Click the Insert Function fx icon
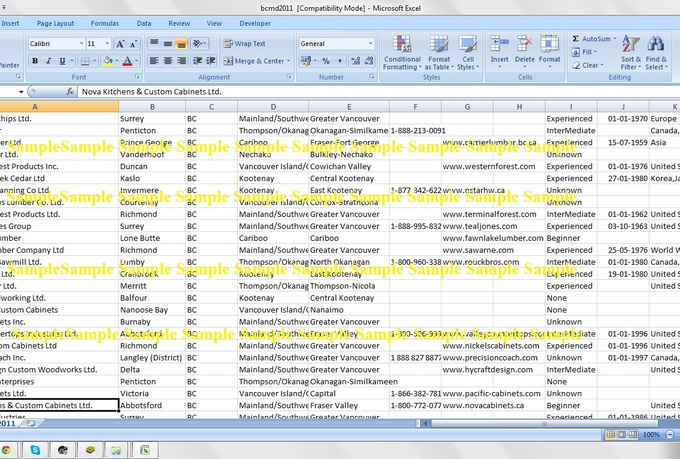The image size is (680, 459). (x=70, y=92)
